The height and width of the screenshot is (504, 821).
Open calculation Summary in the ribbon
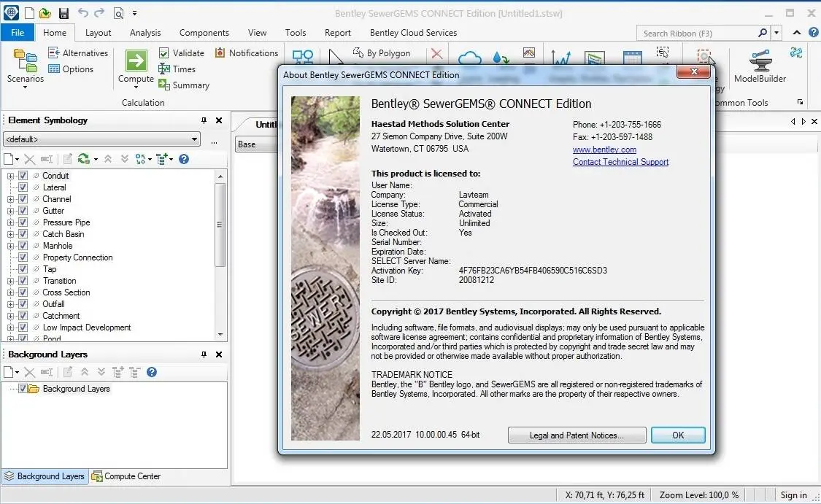[184, 85]
